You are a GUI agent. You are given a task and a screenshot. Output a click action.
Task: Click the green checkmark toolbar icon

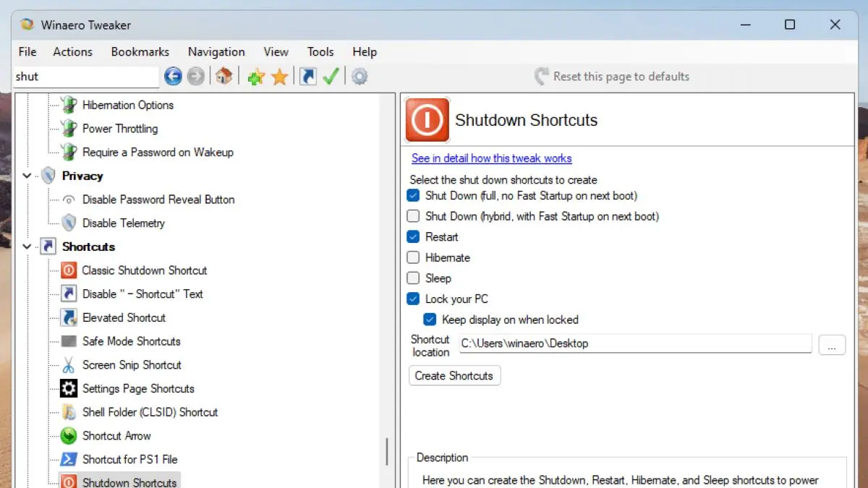click(x=331, y=77)
